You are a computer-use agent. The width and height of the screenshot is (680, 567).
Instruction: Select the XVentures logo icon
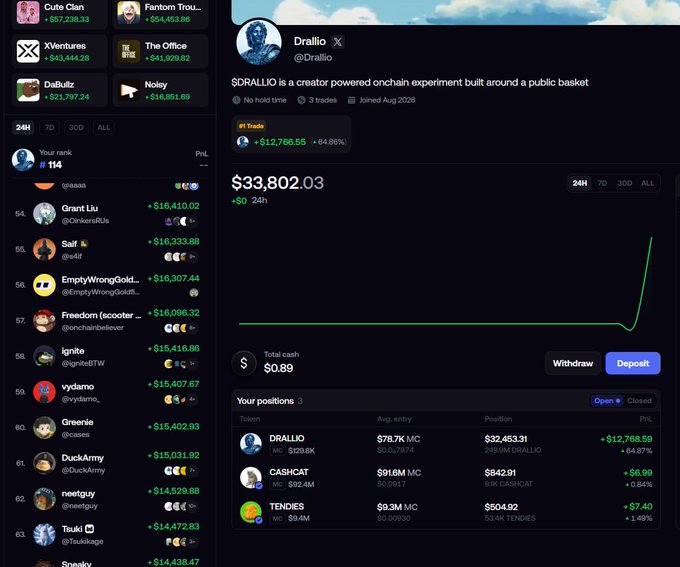(28, 52)
